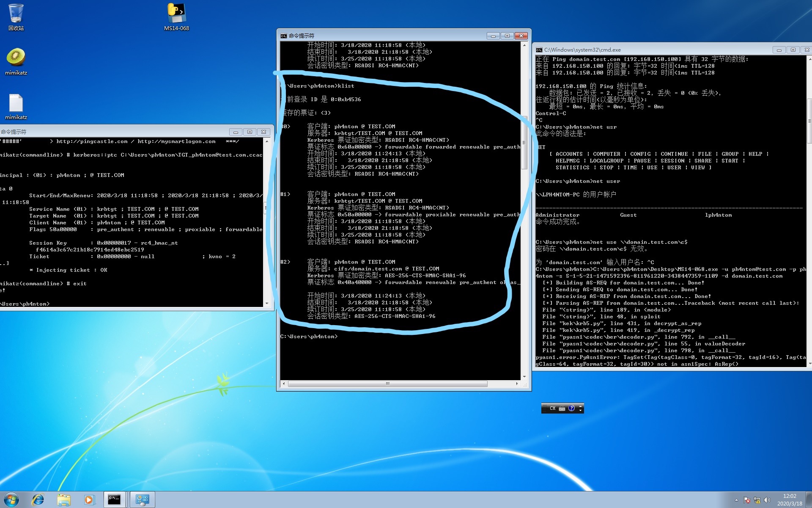
Task: Click scroll-down arrow in left mimikatz window
Action: coord(266,304)
